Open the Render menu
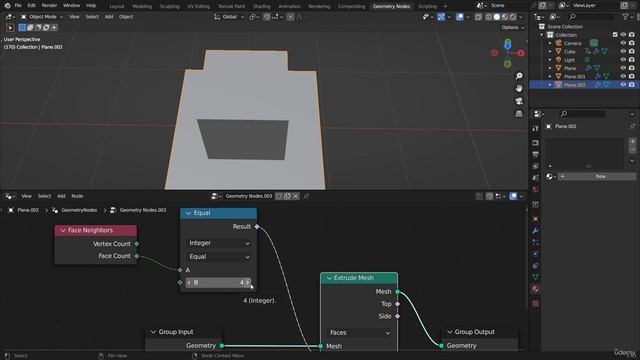This screenshot has height=360, width=640. pyautogui.click(x=49, y=6)
